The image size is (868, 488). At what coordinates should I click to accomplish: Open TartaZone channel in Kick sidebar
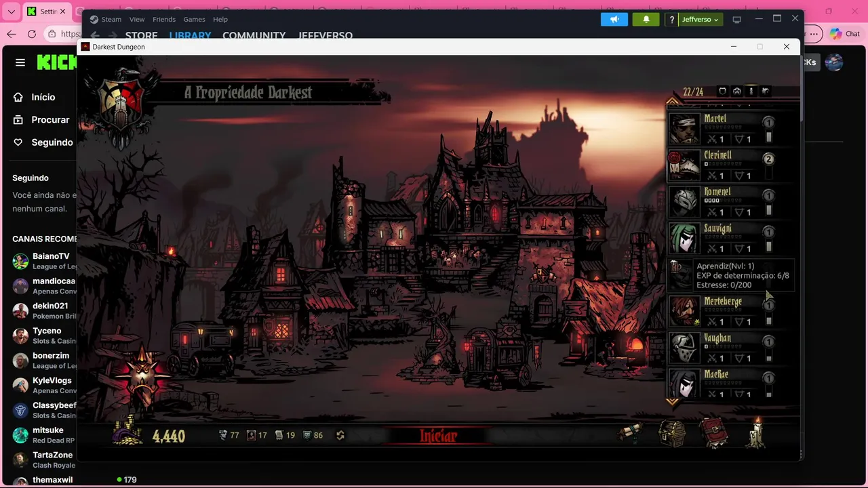tap(44, 460)
